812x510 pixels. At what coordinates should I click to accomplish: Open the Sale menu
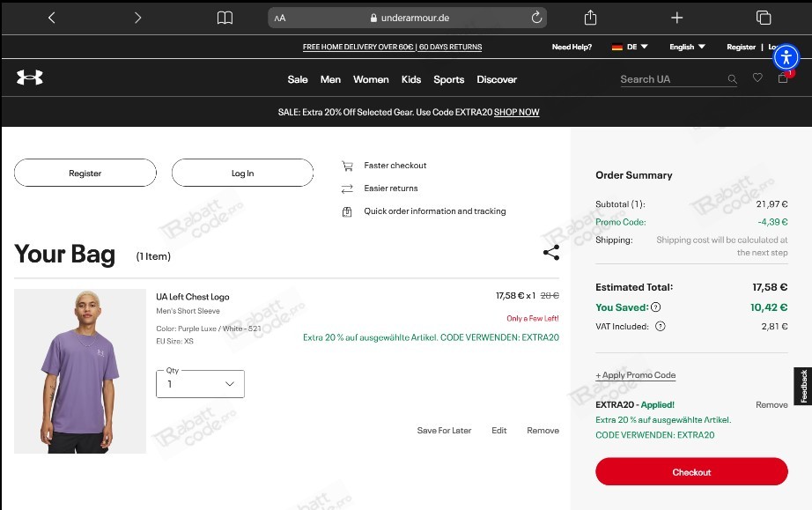(x=298, y=79)
